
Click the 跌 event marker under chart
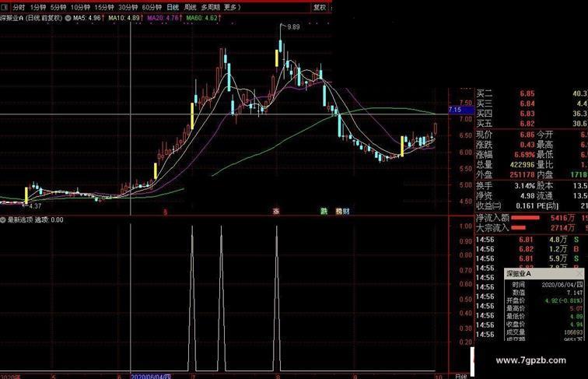pyautogui.click(x=324, y=211)
